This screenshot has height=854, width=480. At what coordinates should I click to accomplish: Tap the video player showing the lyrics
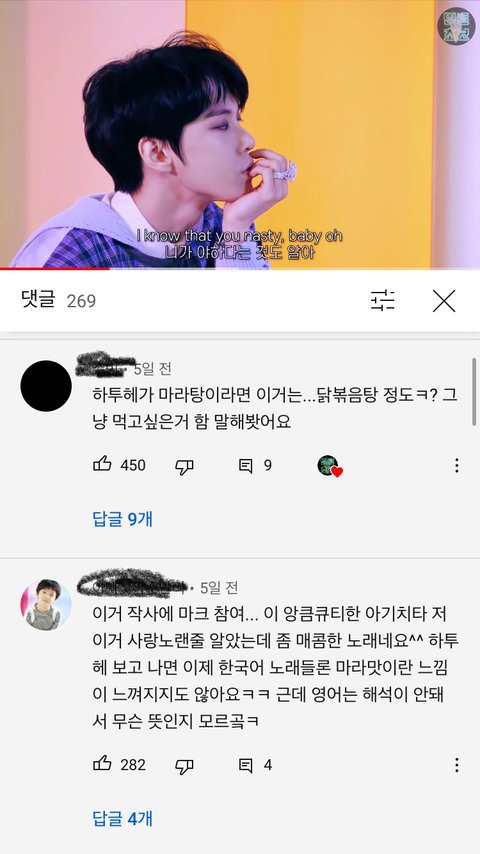pos(240,133)
